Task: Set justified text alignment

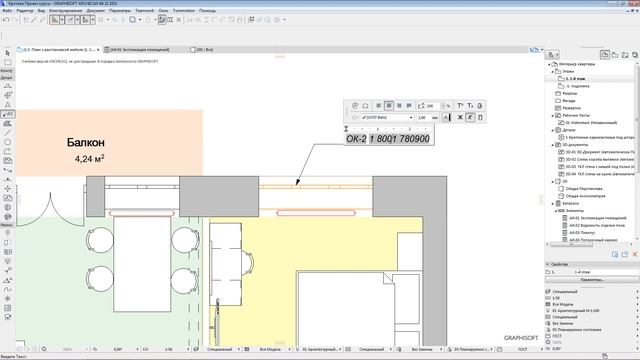Action: click(409, 106)
